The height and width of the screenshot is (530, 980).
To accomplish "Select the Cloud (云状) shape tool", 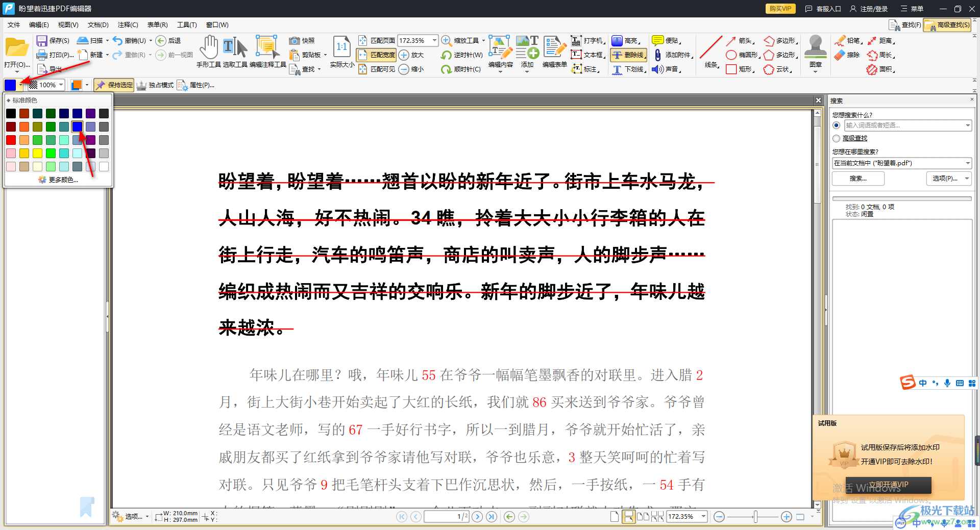I will point(778,69).
